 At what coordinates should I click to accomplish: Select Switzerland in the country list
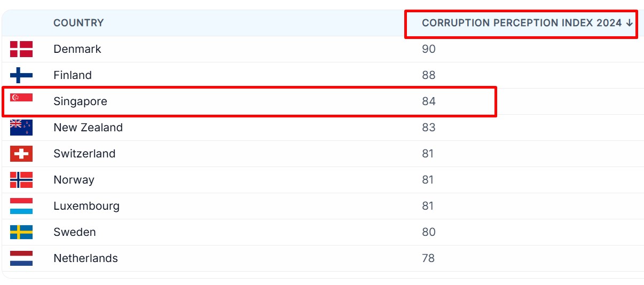tap(84, 154)
